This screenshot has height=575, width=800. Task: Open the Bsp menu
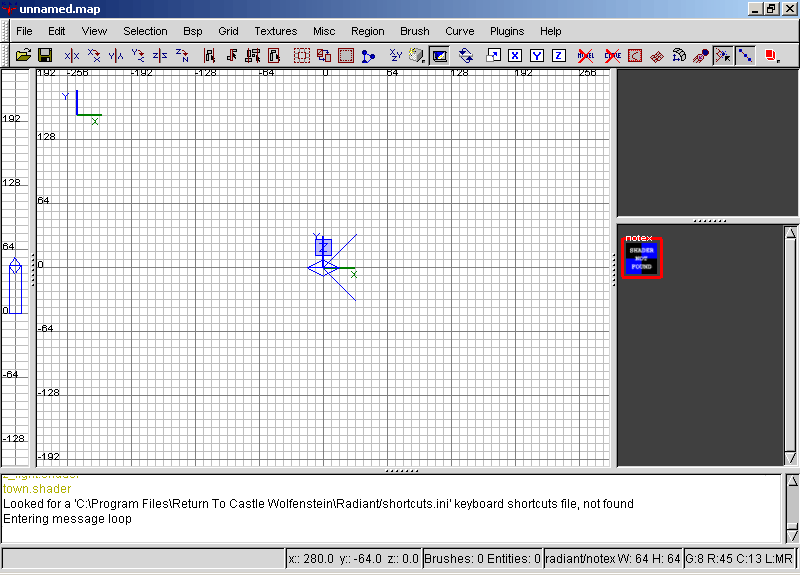tap(193, 31)
